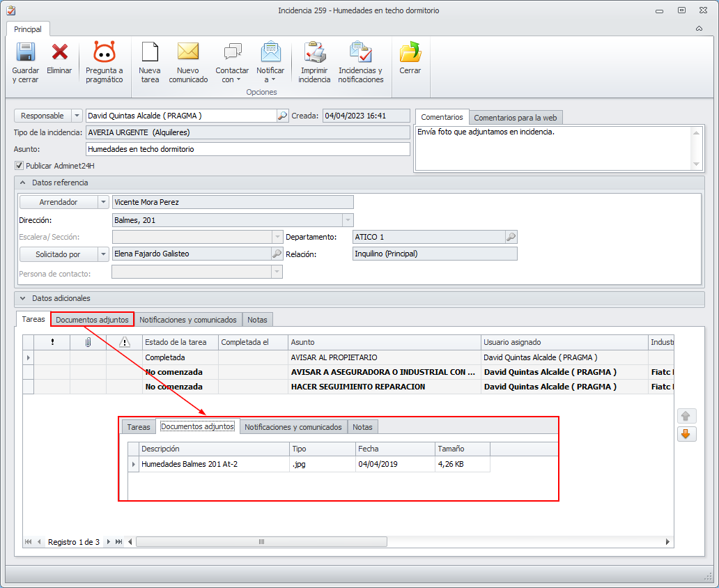Screen dimensions: 719x588
Task: Click the Arrendador button
Action: 58,202
